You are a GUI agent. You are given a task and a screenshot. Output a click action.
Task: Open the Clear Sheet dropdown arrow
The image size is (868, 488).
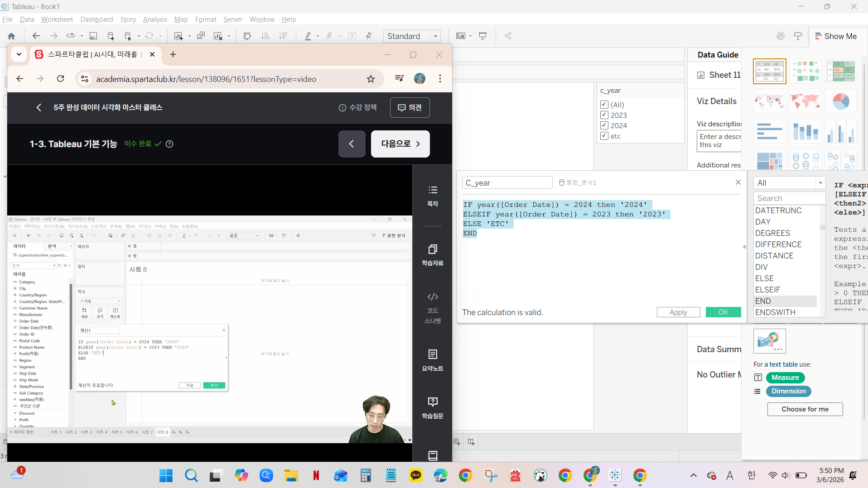click(229, 36)
